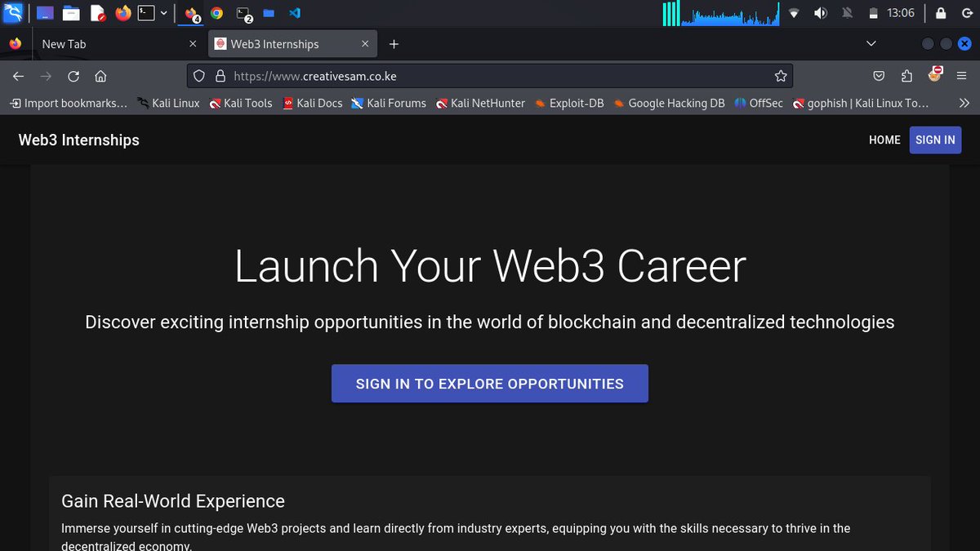Select the Web3 Internships tab
This screenshot has width=980, height=551.
point(292,44)
